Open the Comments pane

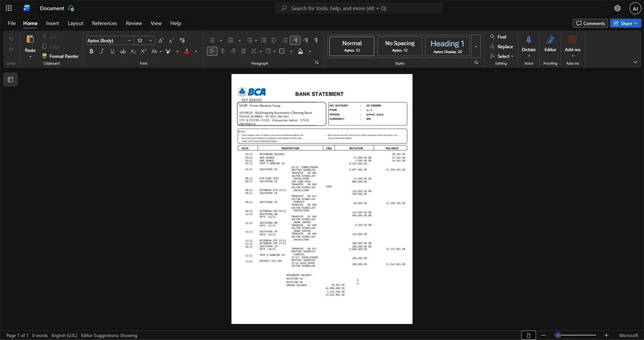(590, 23)
